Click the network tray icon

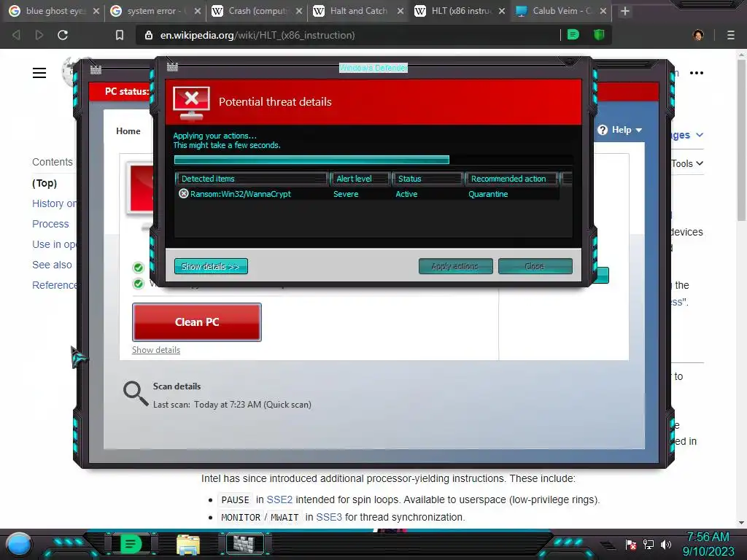click(x=649, y=544)
